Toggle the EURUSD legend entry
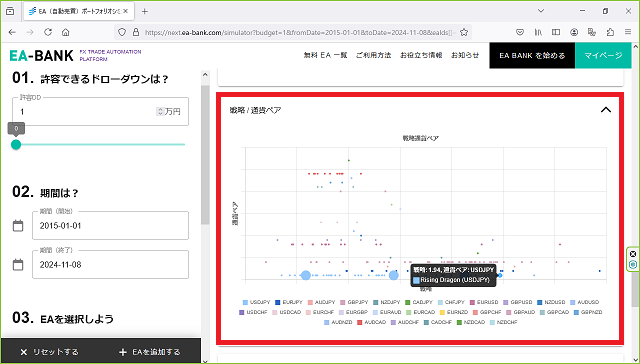The height and width of the screenshot is (364, 640). pos(484,302)
